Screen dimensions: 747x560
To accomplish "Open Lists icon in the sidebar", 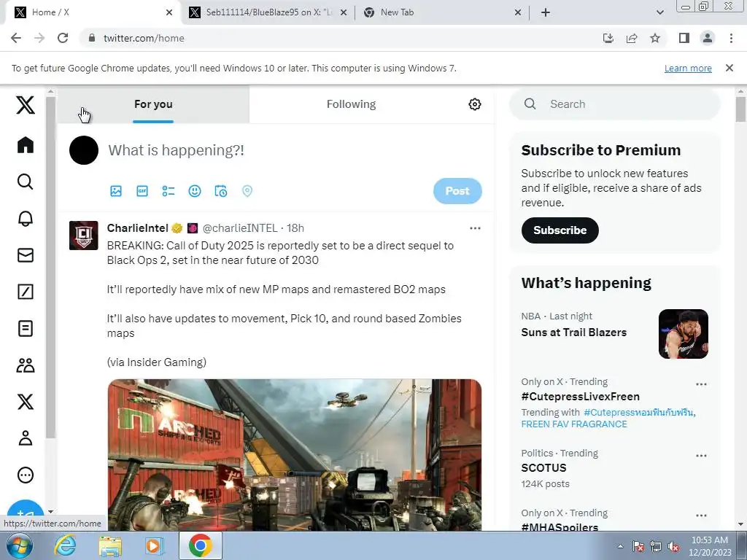I will pyautogui.click(x=26, y=329).
